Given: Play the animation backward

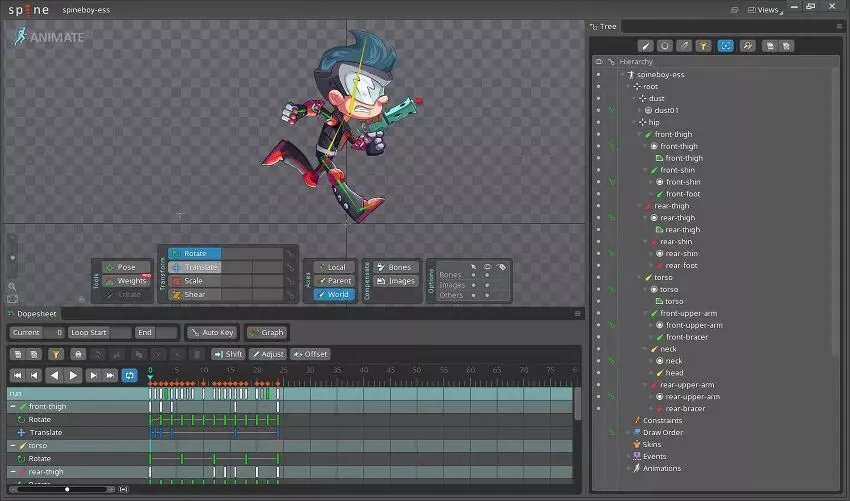Looking at the screenshot, I should [54, 375].
